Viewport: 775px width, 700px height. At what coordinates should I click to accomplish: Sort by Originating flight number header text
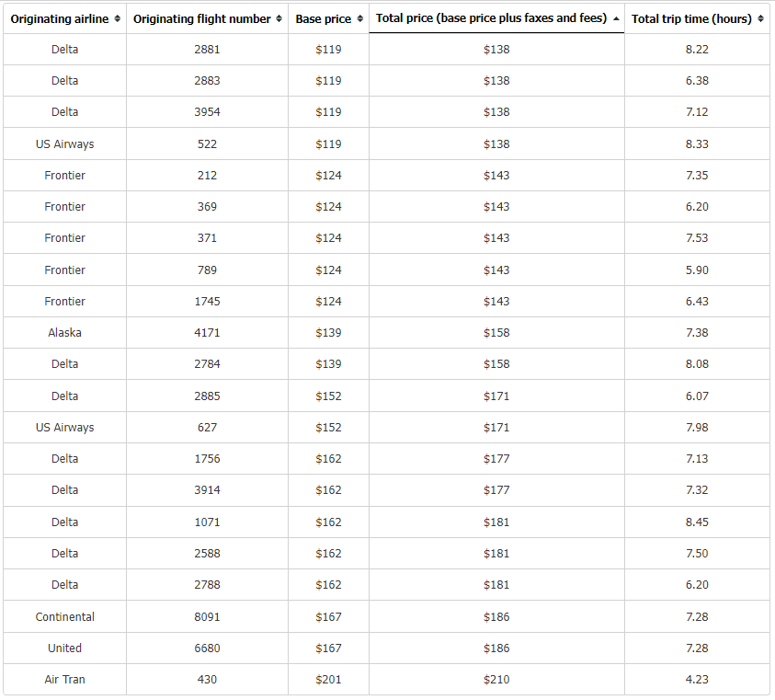[x=201, y=18]
